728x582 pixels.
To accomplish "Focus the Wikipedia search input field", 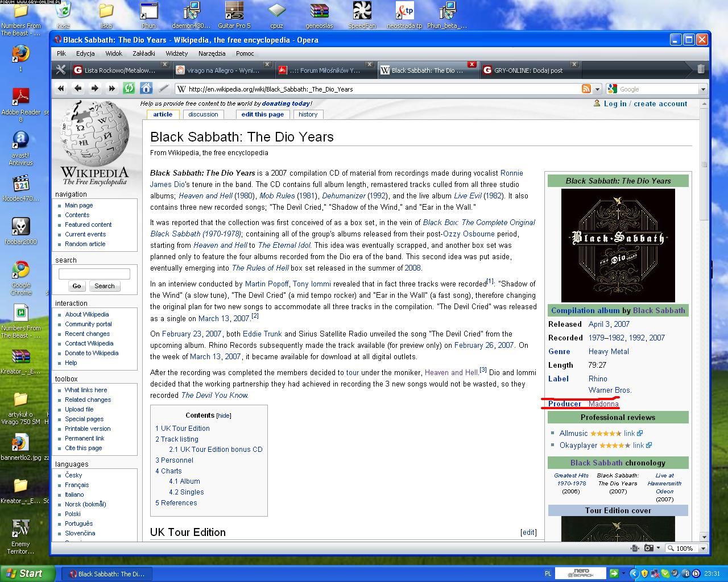I will point(94,274).
